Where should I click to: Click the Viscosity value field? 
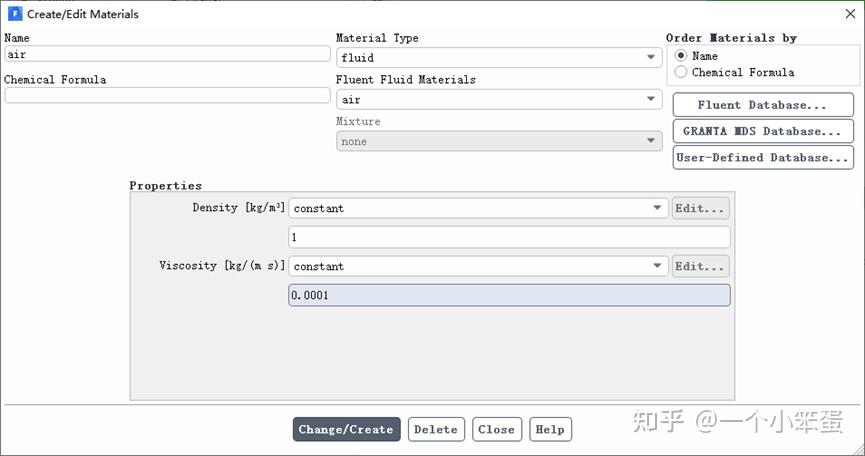[509, 296]
